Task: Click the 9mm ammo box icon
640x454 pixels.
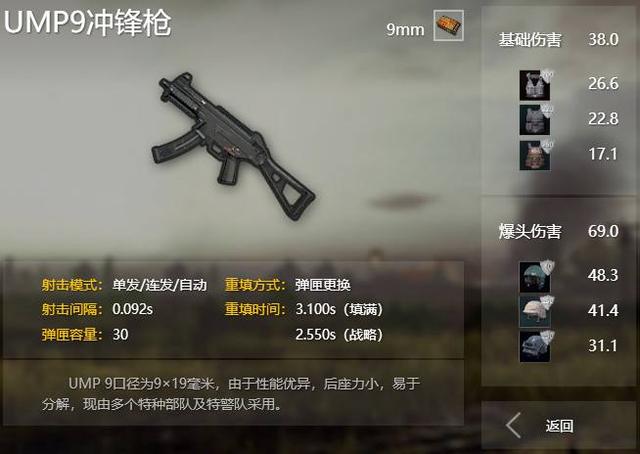Action: tap(448, 26)
